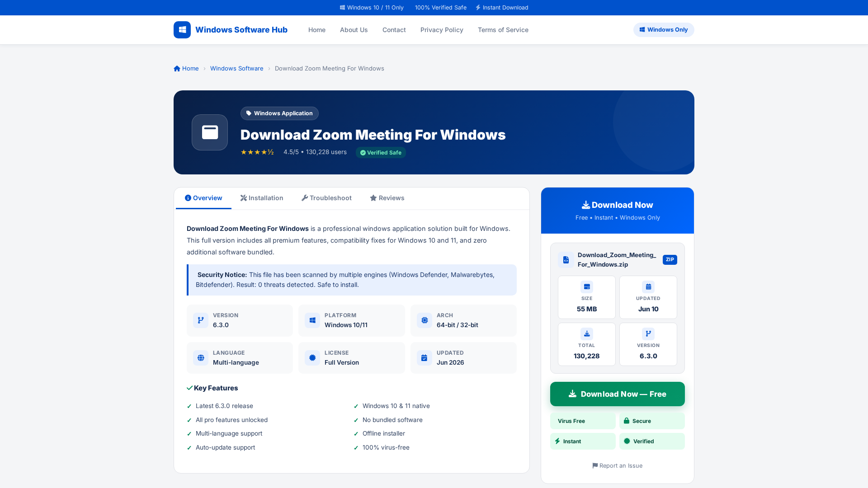Click the calendar icon above UPDATED Jun 10
This screenshot has height=488, width=868.
(x=648, y=287)
